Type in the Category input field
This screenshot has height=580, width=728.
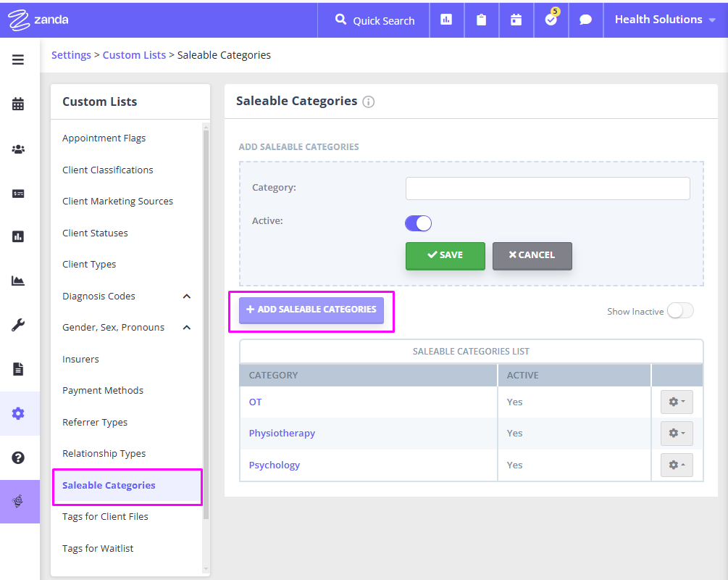547,188
